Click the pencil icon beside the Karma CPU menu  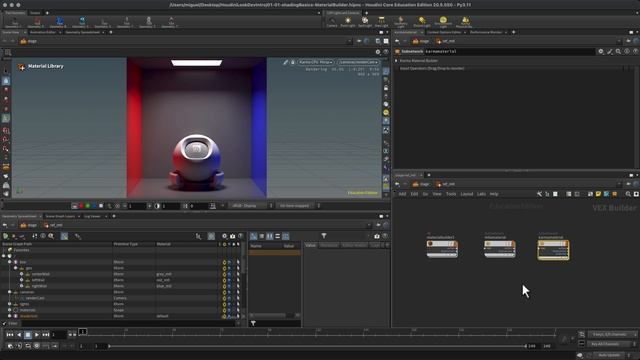pyautogui.click(x=286, y=62)
